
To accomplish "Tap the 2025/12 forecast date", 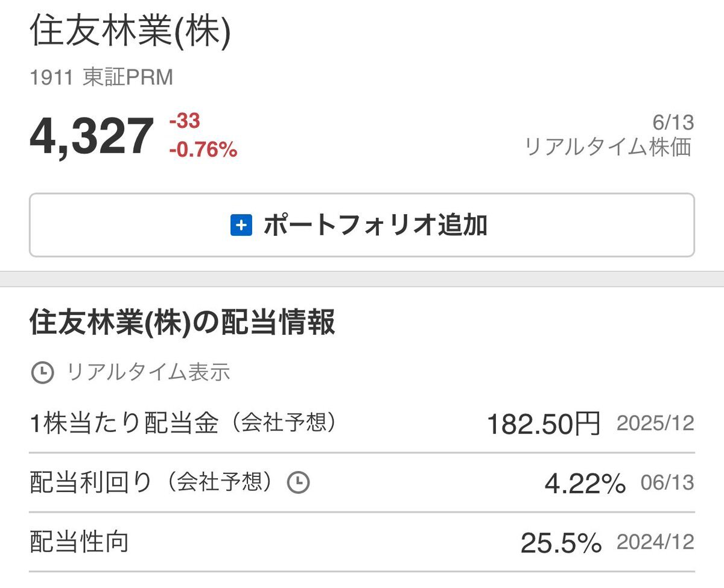I will (x=655, y=423).
